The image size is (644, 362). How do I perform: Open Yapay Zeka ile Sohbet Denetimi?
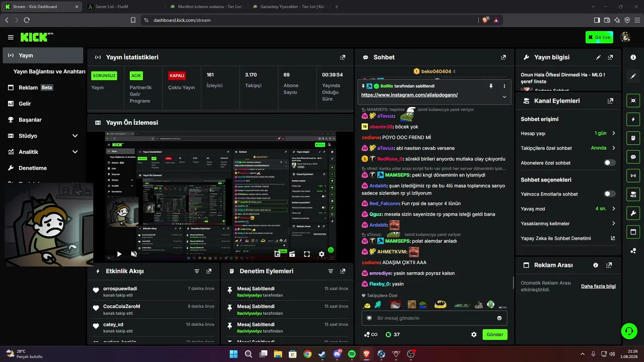click(x=568, y=238)
